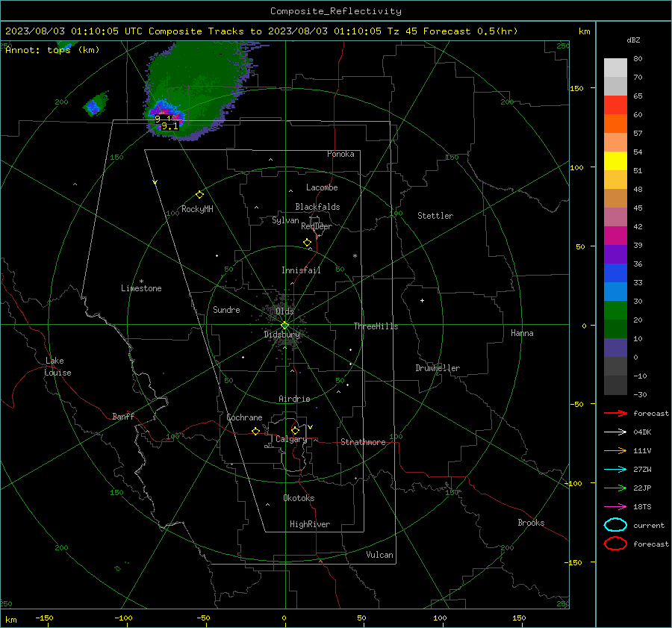Select the red color band in dBZ legend
Image resolution: width=672 pixels, height=628 pixels.
[615, 105]
